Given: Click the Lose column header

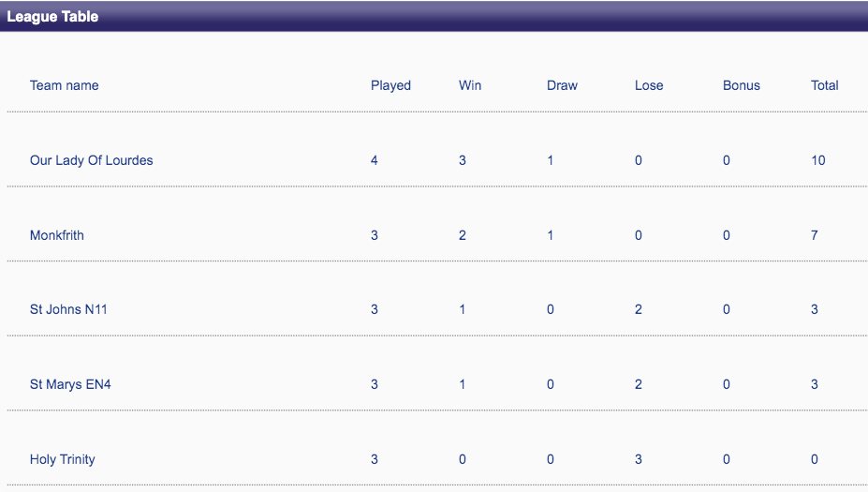Looking at the screenshot, I should [649, 85].
